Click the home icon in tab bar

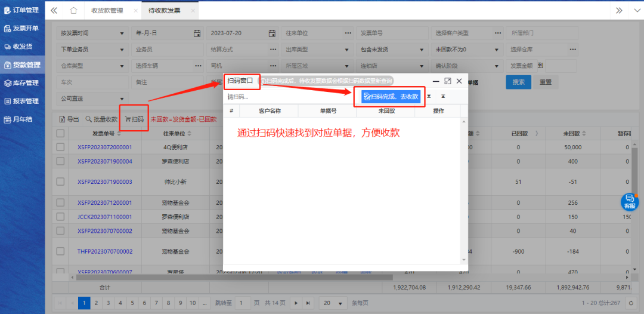tap(73, 10)
